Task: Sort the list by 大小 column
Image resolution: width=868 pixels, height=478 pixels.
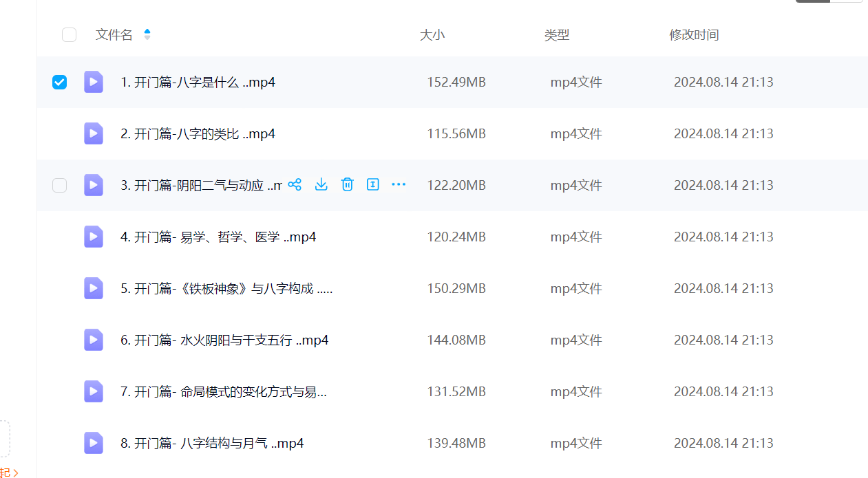Action: [x=432, y=35]
